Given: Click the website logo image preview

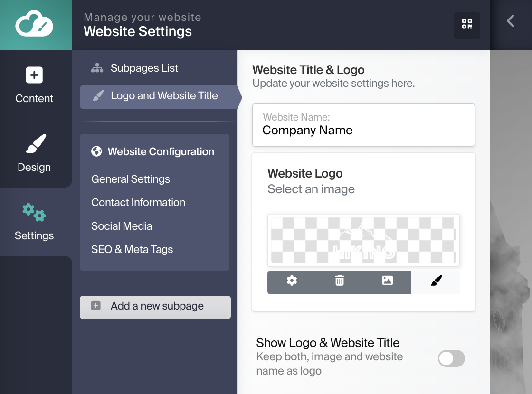Looking at the screenshot, I should pyautogui.click(x=363, y=240).
